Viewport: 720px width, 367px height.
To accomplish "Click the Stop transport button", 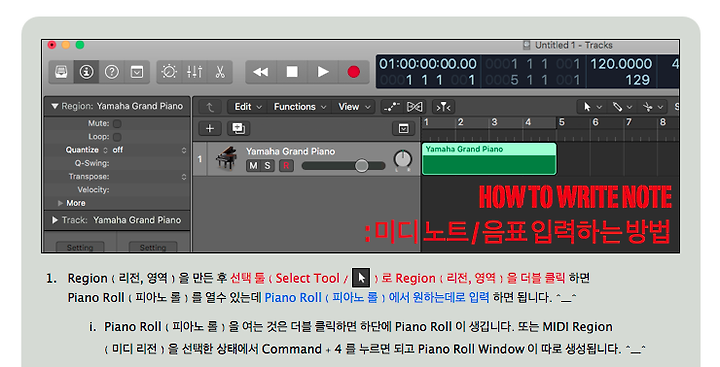I will click(292, 72).
